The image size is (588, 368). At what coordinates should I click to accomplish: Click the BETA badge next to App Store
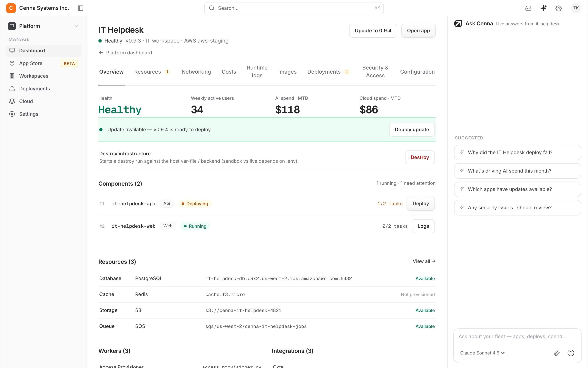[69, 64]
